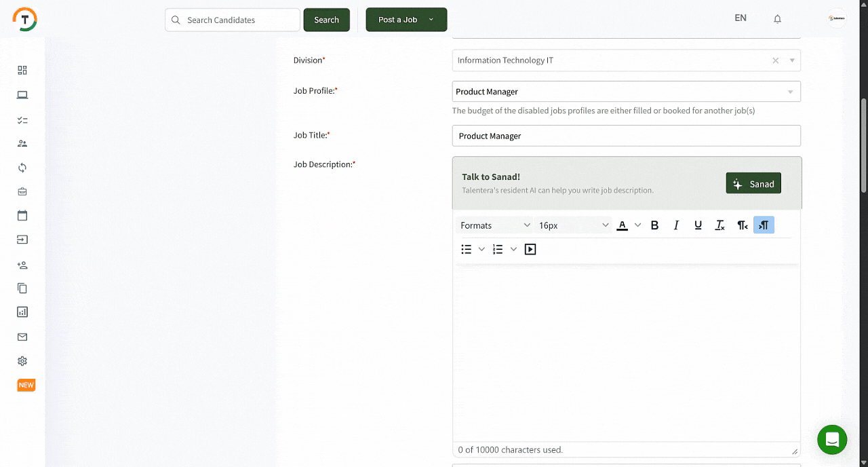Toggle the highlighted right-to-left text direction button
Viewport: 868px width, 467px height.
click(x=764, y=225)
